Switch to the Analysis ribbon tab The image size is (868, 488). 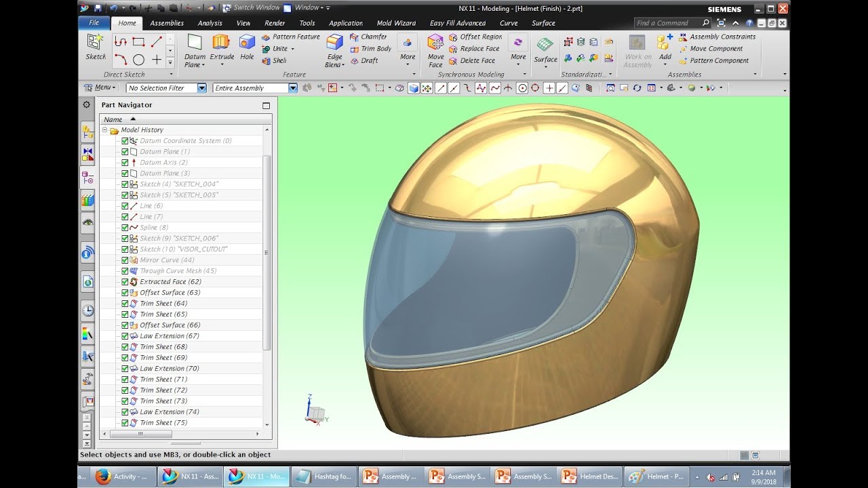pyautogui.click(x=210, y=23)
